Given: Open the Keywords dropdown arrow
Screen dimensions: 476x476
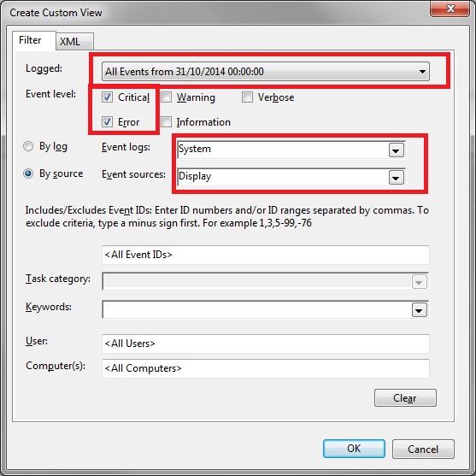Looking at the screenshot, I should click(x=420, y=310).
